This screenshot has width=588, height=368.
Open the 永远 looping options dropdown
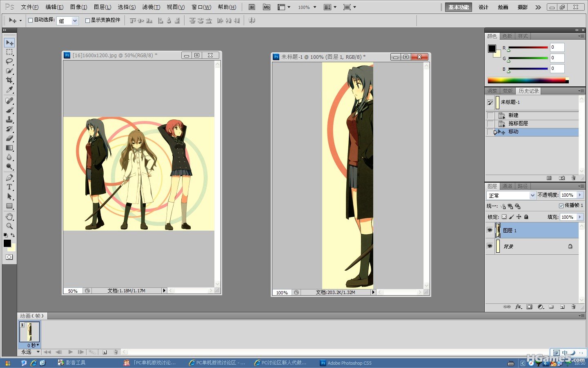pyautogui.click(x=30, y=352)
